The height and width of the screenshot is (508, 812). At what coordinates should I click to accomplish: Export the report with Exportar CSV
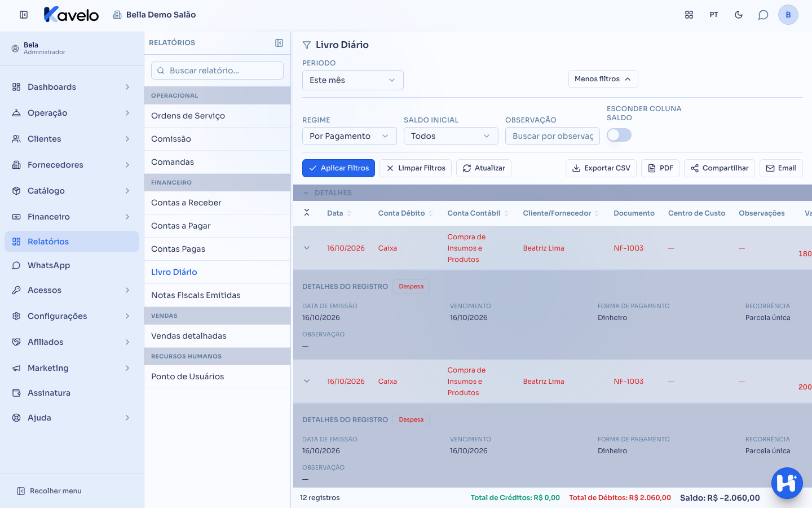coord(601,168)
